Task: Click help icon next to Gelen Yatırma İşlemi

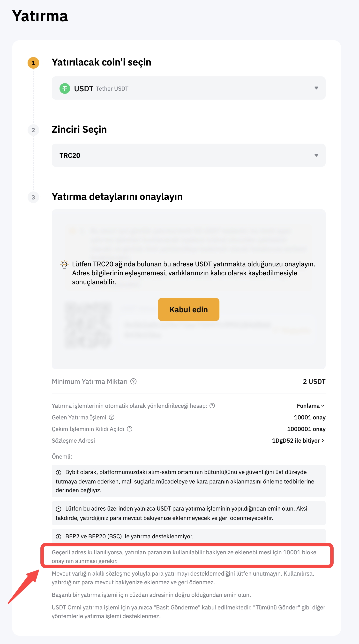Action: tap(112, 417)
